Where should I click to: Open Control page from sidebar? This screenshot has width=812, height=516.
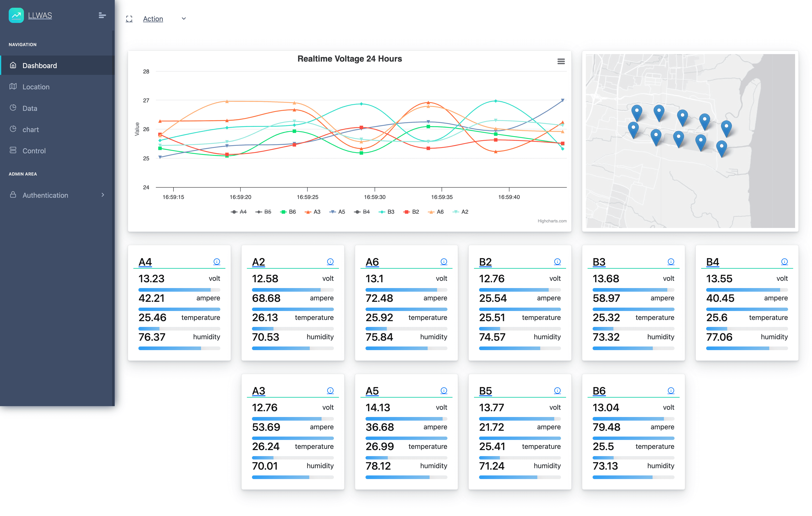(57, 151)
